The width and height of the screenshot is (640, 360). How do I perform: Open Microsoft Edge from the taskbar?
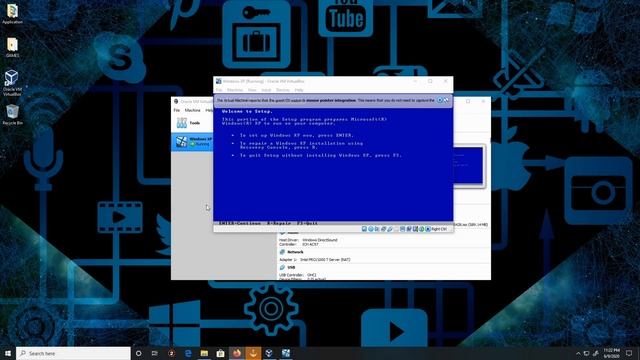188,353
